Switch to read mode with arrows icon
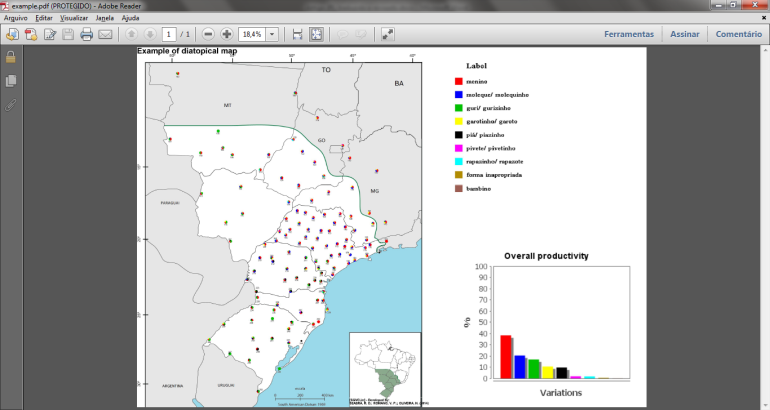770x410 pixels. [387, 34]
